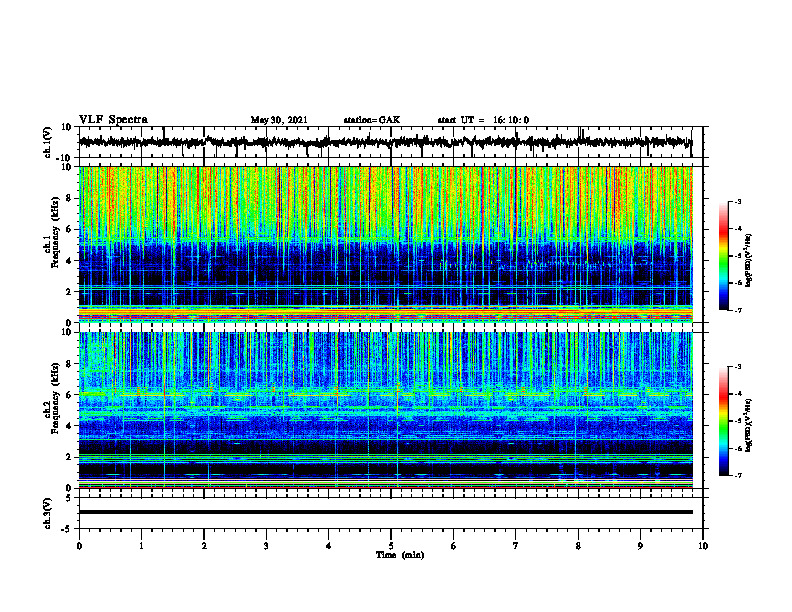Click the "start UT = 16:10:0" header text
792x612 pixels.
pyautogui.click(x=483, y=120)
